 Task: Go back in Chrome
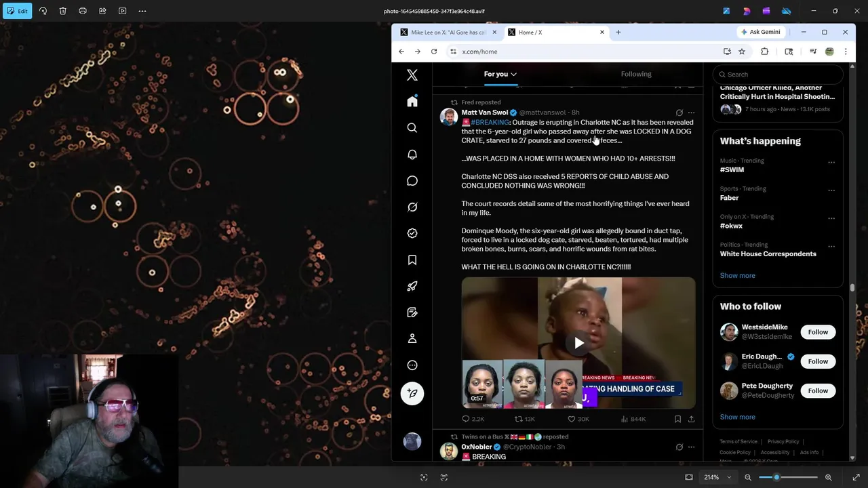[x=401, y=52]
